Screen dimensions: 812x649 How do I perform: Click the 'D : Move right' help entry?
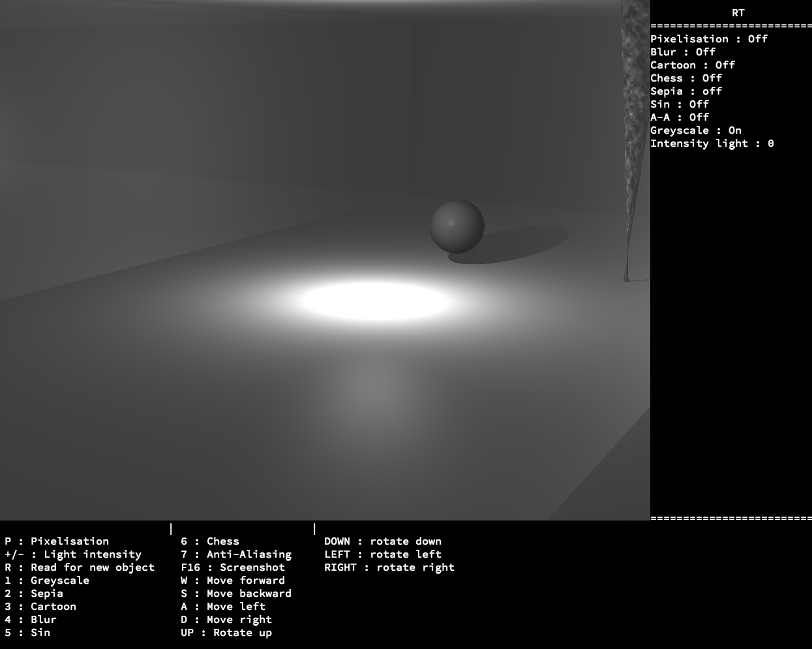point(226,620)
